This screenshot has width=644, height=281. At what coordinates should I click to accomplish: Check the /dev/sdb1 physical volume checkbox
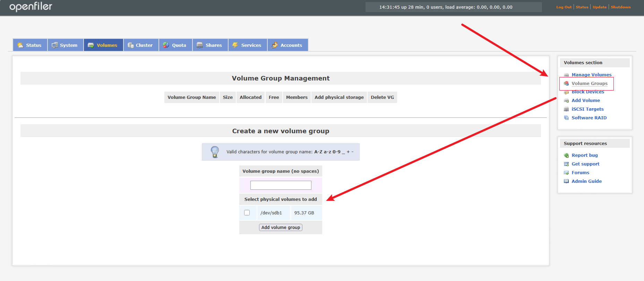pyautogui.click(x=247, y=213)
